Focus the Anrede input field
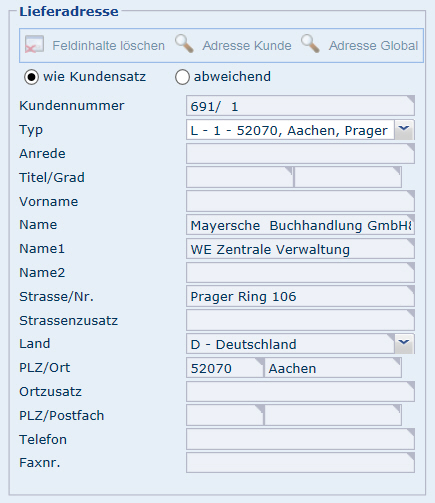435x503 pixels. (x=300, y=154)
